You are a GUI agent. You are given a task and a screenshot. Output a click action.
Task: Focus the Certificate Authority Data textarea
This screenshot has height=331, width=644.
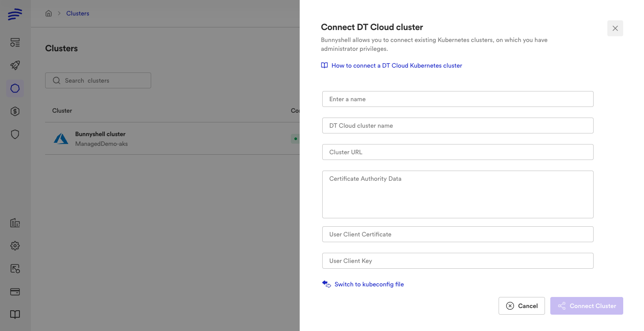coord(458,194)
